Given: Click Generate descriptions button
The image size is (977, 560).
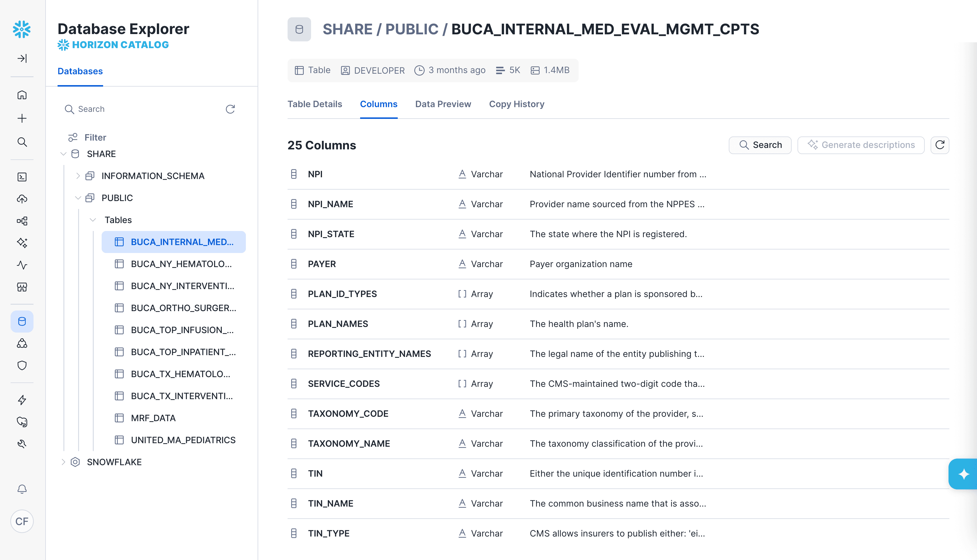Looking at the screenshot, I should (x=861, y=145).
